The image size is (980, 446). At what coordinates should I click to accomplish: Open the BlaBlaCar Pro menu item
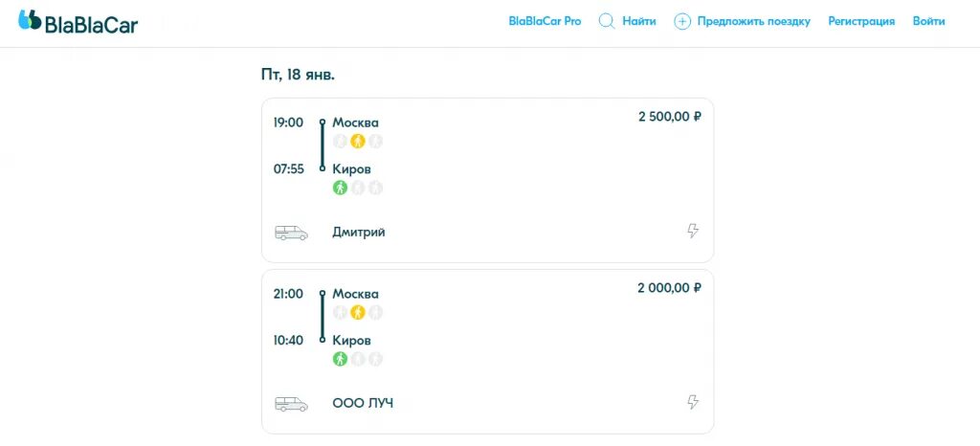(x=545, y=22)
